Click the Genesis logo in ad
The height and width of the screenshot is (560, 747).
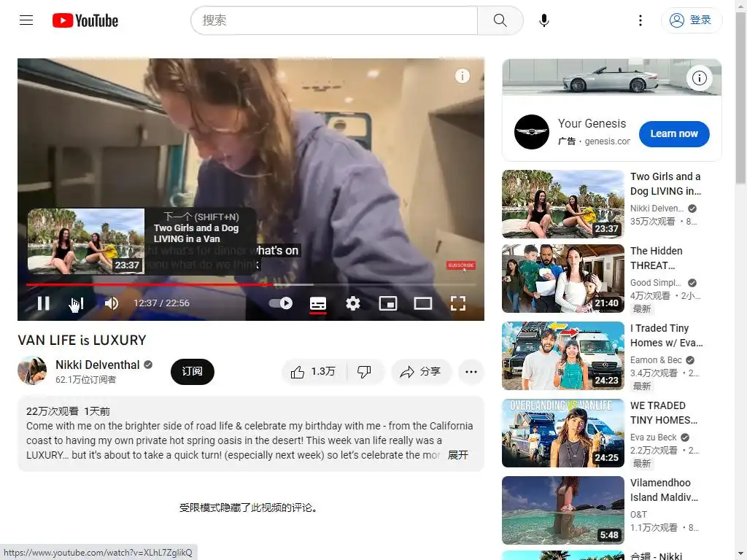[x=532, y=132]
